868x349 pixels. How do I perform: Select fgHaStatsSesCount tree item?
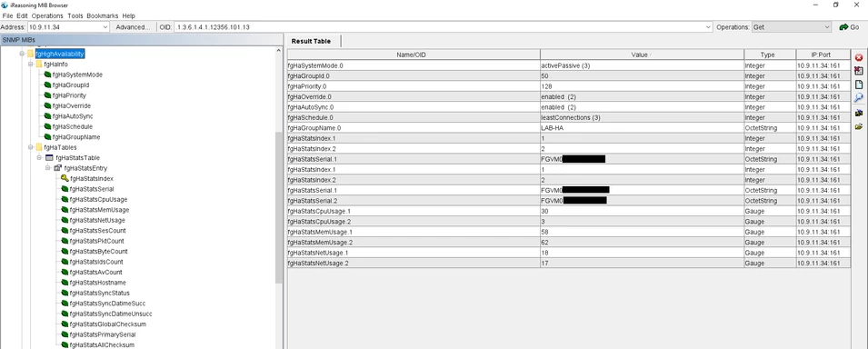[x=97, y=231]
